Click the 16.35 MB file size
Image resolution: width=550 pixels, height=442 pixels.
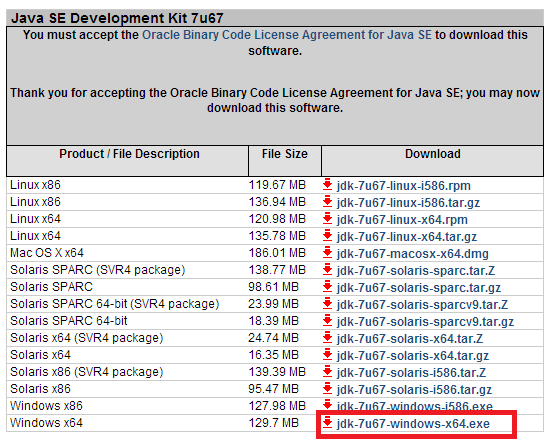(x=274, y=355)
